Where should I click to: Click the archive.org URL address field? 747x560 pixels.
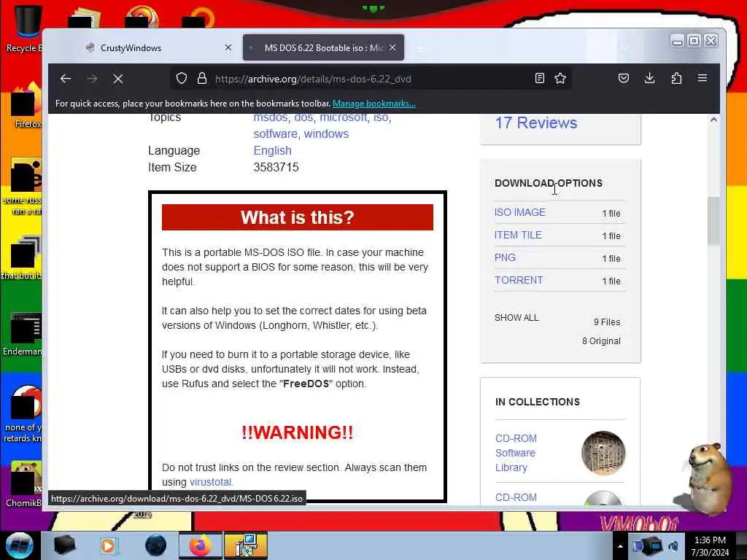coord(371,79)
